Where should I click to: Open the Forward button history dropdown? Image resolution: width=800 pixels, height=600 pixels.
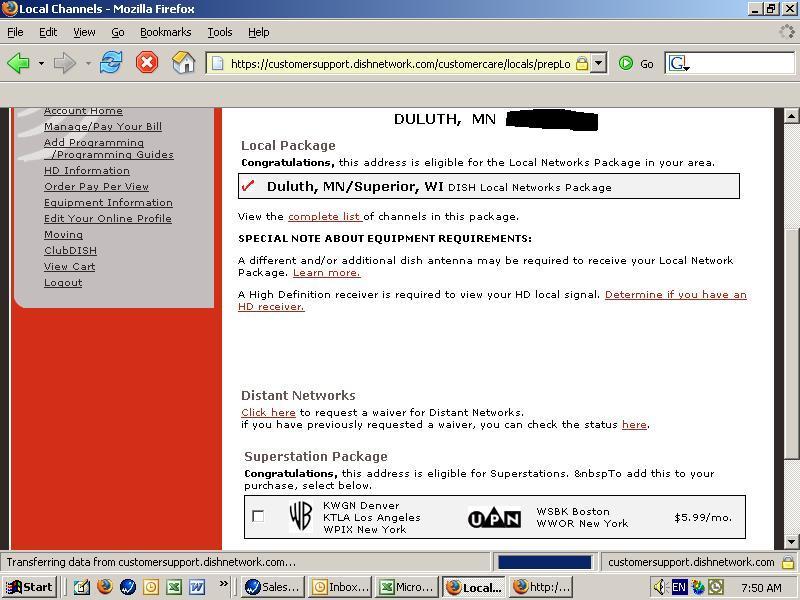point(88,64)
